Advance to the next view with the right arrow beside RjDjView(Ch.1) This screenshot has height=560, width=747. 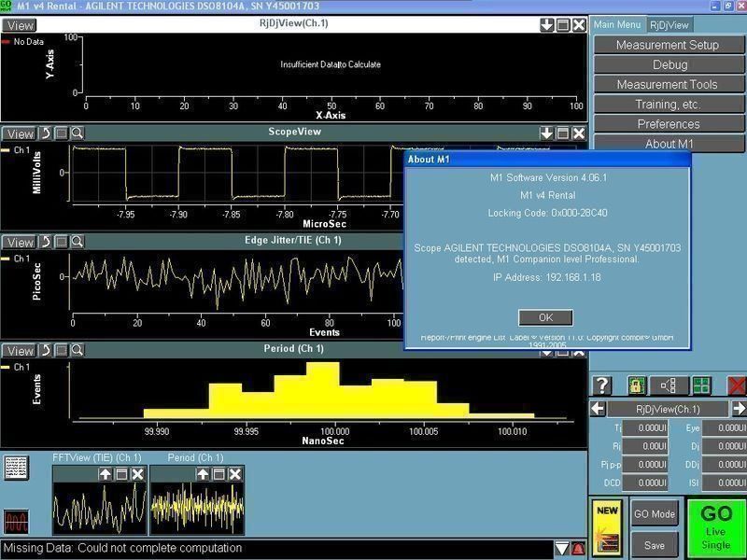click(x=737, y=409)
